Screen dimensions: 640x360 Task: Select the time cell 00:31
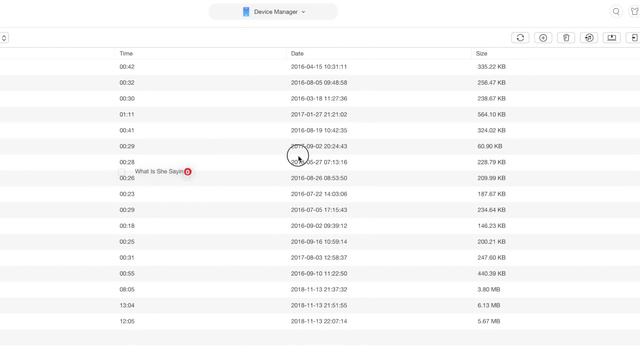click(x=127, y=258)
